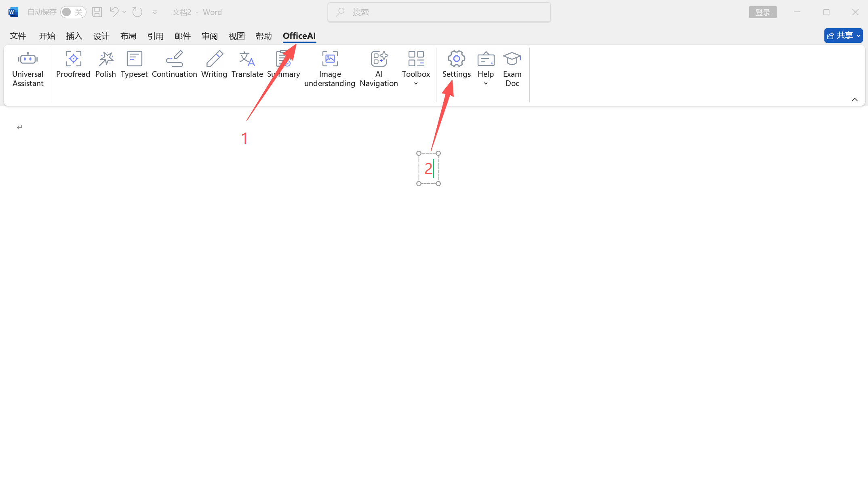The width and height of the screenshot is (868, 492).
Task: Open the 审阅 ribbon tab
Action: (210, 36)
